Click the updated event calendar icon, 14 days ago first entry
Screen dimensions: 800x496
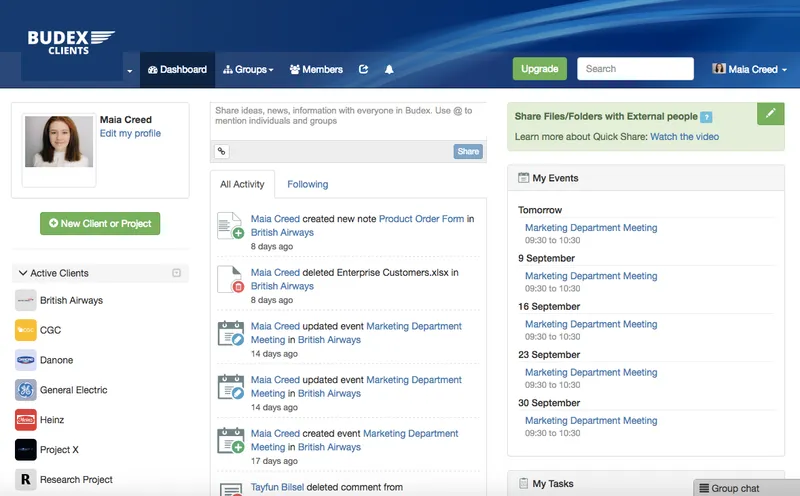pyautogui.click(x=231, y=333)
